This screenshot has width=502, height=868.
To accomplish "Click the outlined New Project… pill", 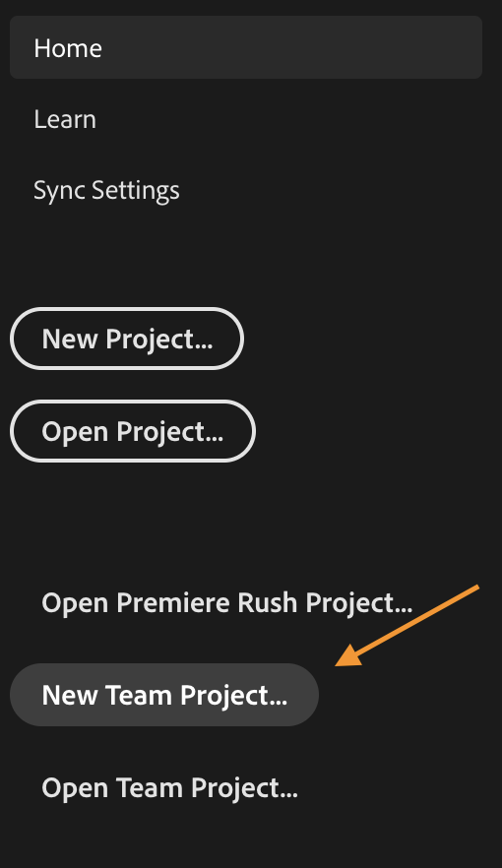I will 127,339.
